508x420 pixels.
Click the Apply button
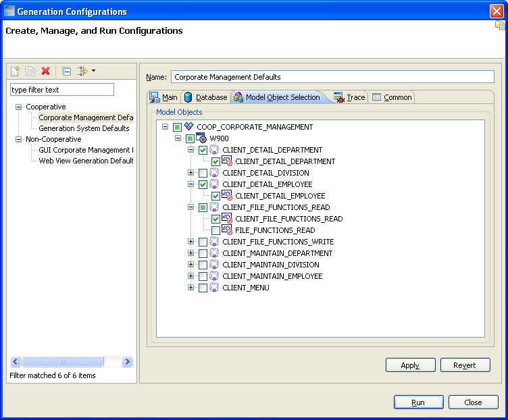tap(411, 365)
